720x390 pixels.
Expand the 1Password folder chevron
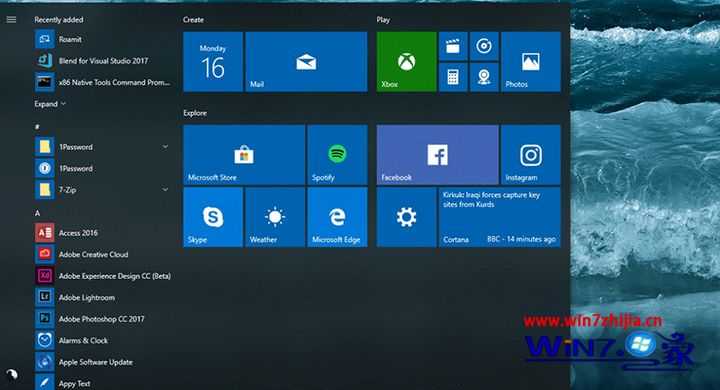[165, 147]
